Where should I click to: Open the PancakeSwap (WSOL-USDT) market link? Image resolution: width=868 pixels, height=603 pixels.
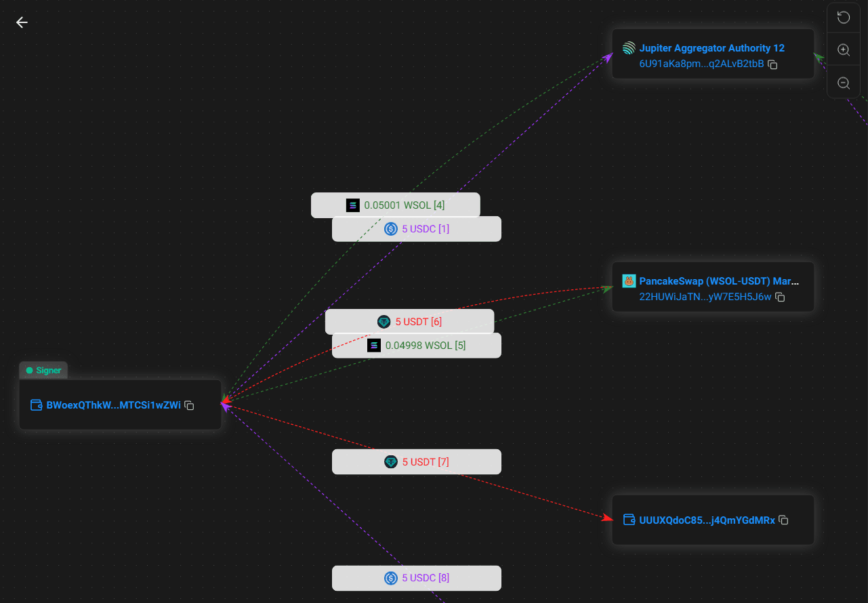(x=719, y=280)
